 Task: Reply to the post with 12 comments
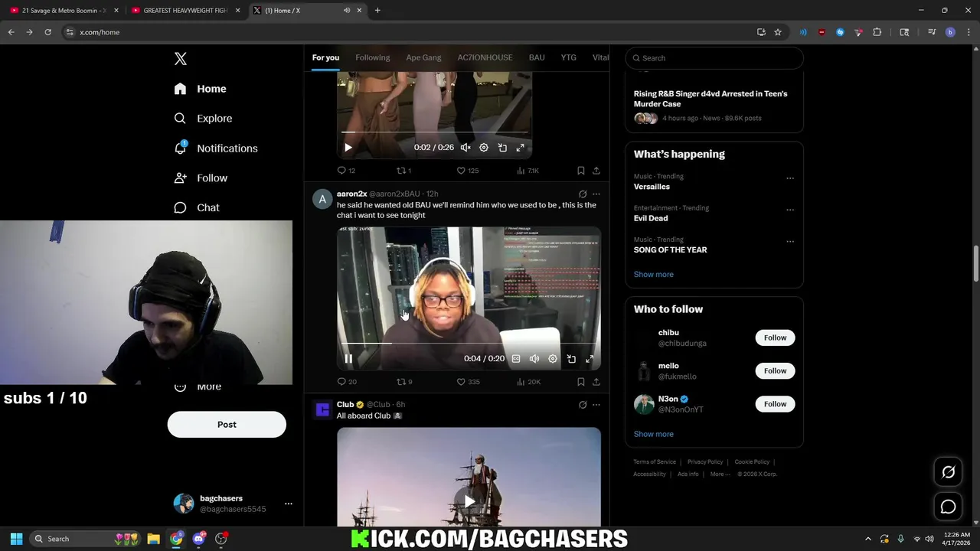click(x=346, y=171)
